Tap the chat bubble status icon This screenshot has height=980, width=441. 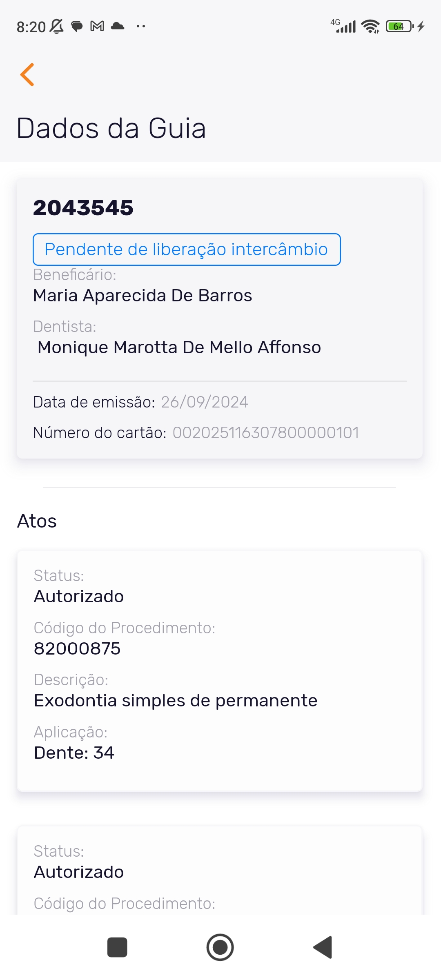(x=77, y=27)
